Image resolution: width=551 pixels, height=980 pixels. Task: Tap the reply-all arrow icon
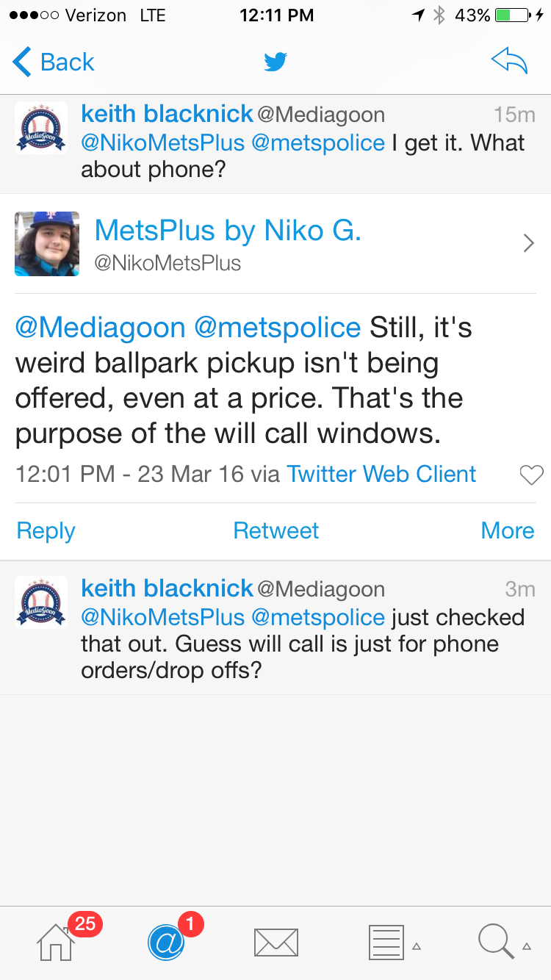[509, 62]
